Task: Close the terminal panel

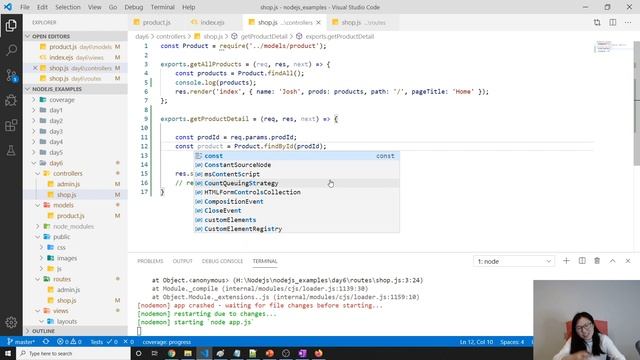Action: pyautogui.click(x=628, y=261)
